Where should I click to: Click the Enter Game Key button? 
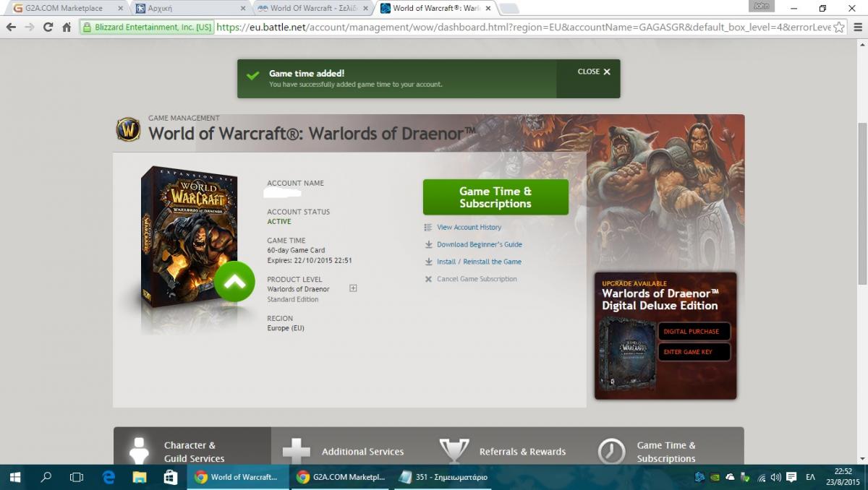(693, 352)
